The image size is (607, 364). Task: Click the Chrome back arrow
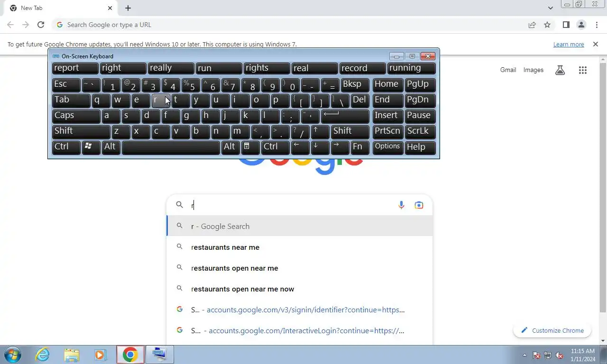(10, 25)
